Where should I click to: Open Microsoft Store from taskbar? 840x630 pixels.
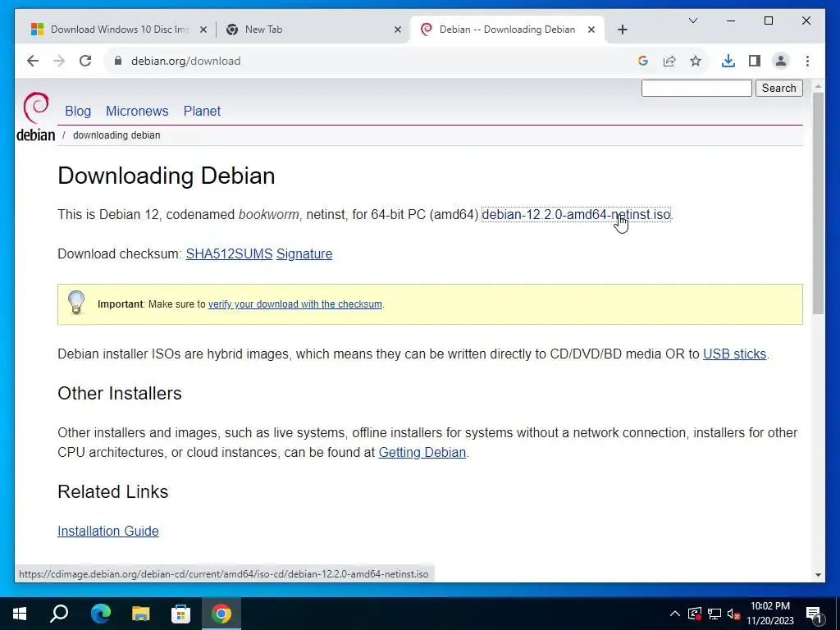(181, 614)
